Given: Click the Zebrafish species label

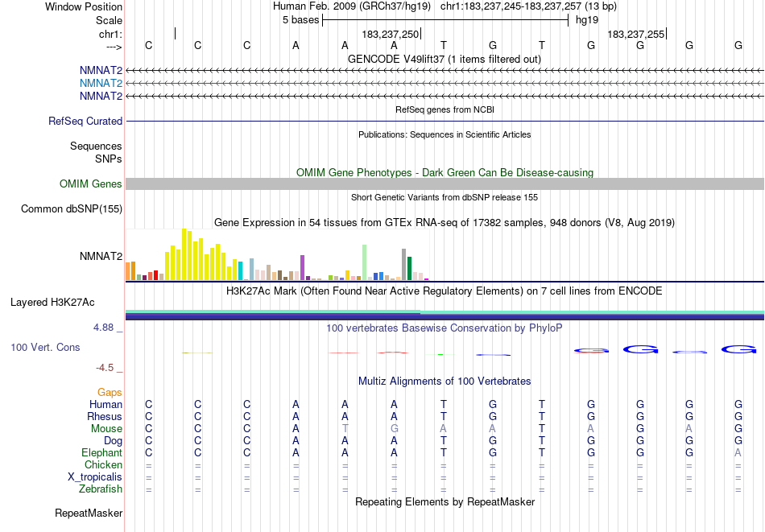Looking at the screenshot, I should tap(101, 489).
